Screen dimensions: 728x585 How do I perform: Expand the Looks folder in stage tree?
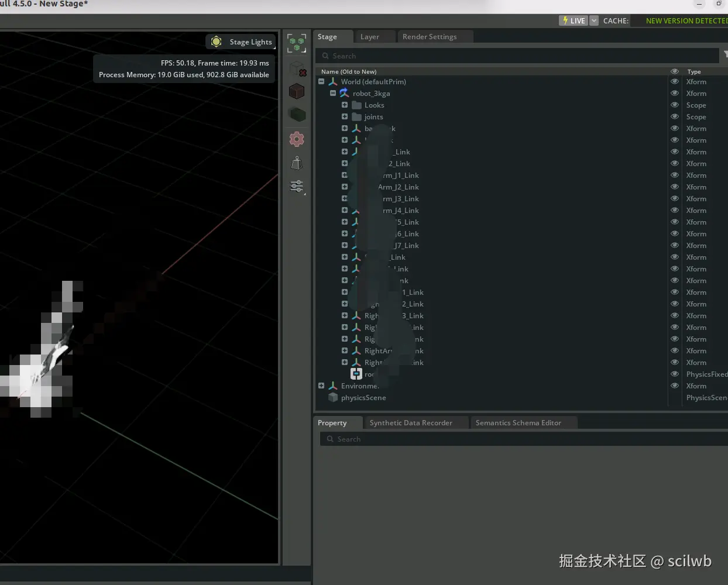pyautogui.click(x=345, y=105)
